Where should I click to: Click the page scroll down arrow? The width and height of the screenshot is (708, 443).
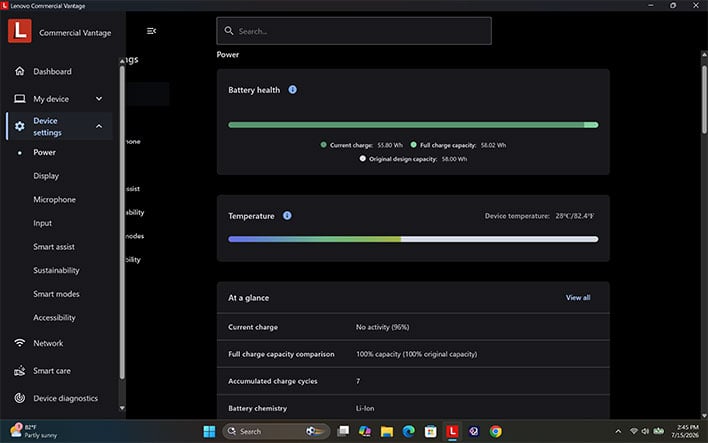(x=704, y=415)
